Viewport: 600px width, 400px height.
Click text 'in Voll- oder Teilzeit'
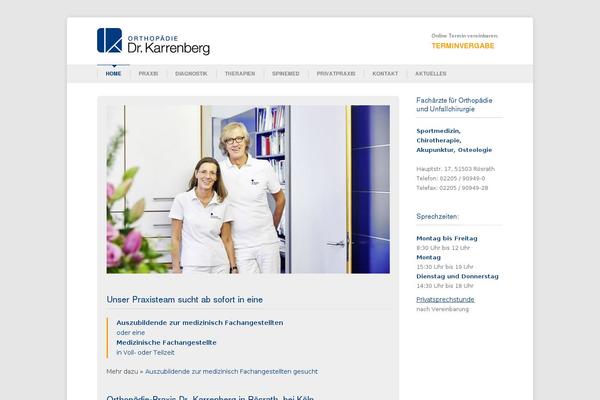(145, 353)
